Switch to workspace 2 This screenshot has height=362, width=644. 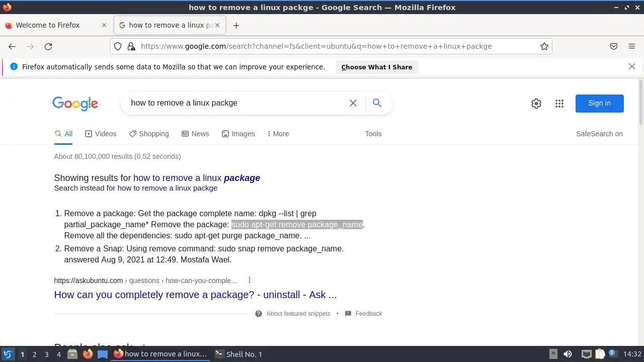point(34,354)
